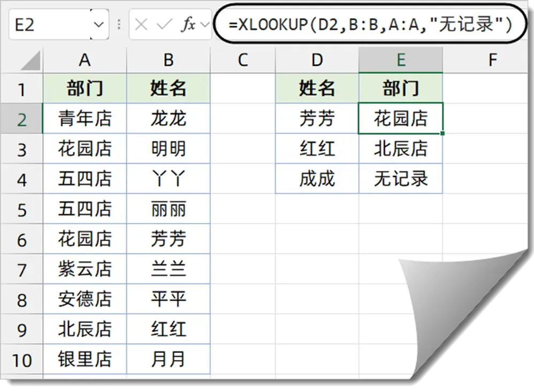Click cell '平平'
534x392 pixels.
168,299
